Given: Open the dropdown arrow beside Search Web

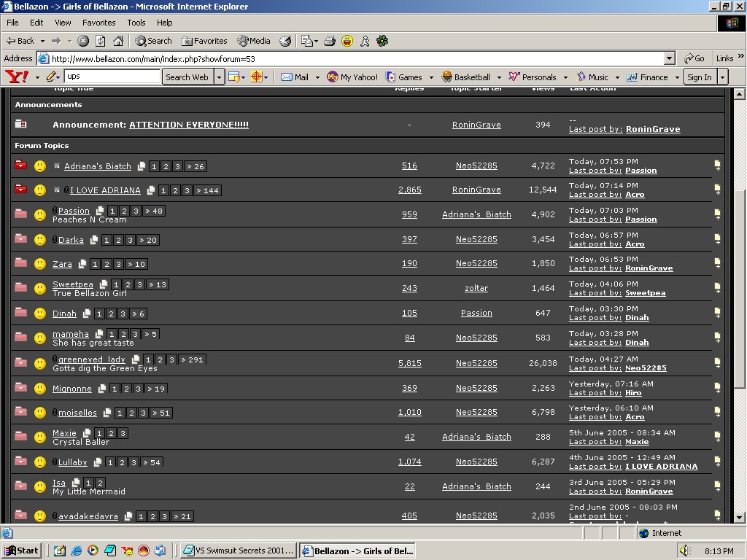Looking at the screenshot, I should [x=219, y=77].
